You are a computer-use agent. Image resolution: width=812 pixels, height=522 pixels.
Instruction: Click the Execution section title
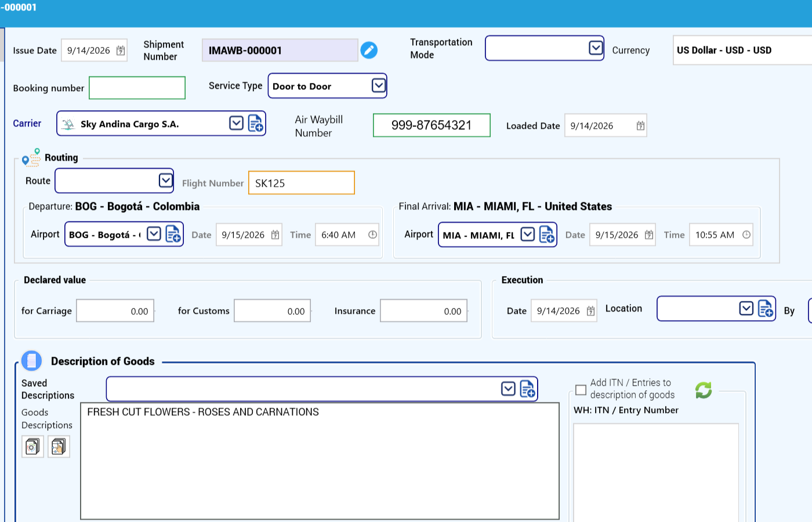coord(523,280)
